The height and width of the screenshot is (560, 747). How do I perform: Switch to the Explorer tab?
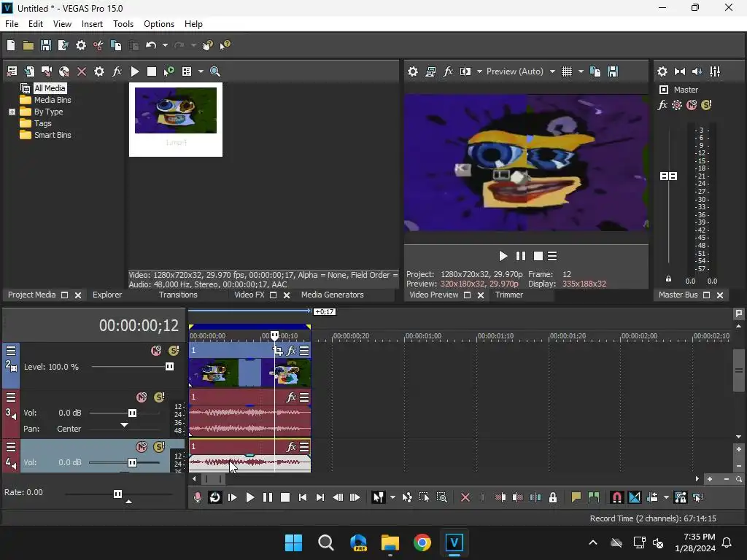(107, 295)
